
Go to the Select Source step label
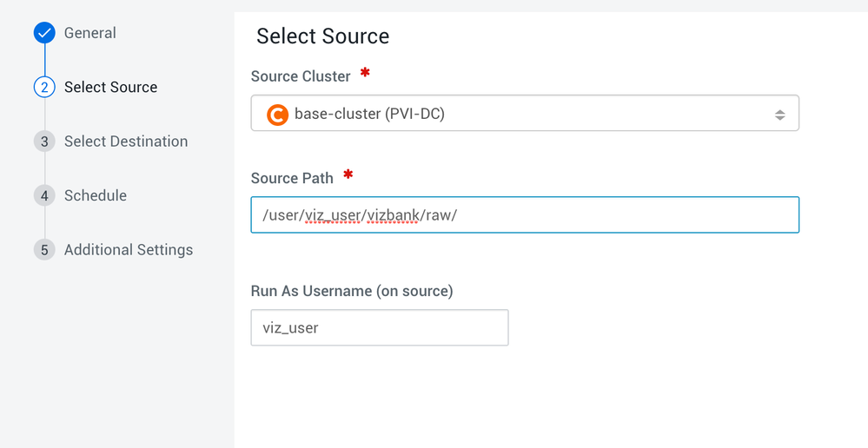coord(110,88)
